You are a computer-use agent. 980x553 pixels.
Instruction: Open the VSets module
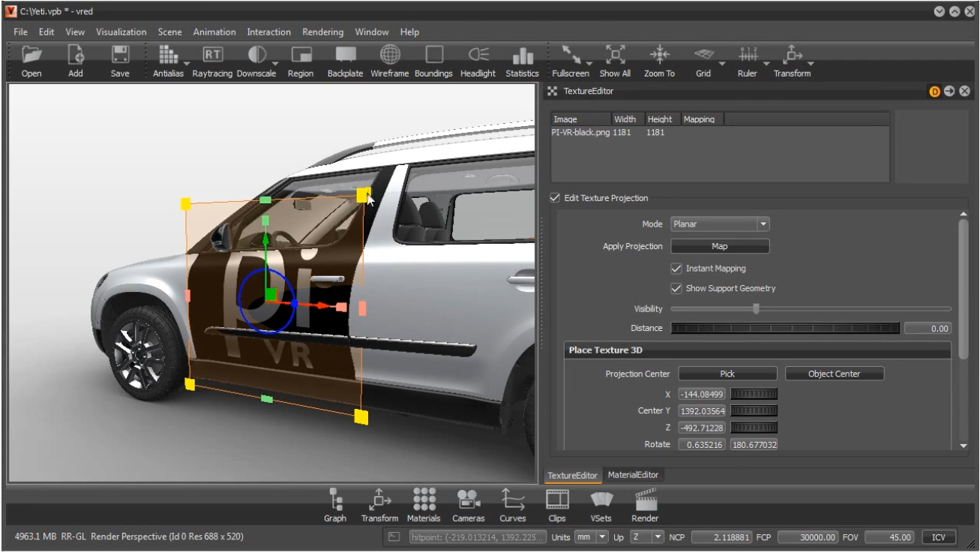601,500
